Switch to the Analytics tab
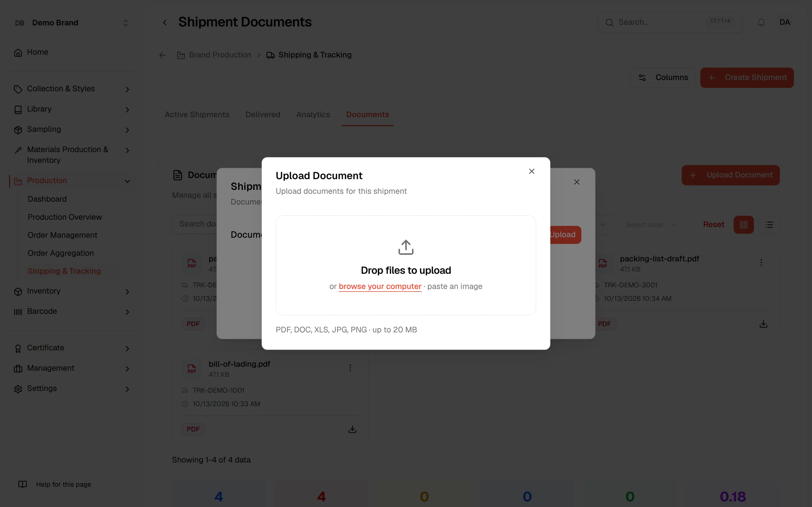Viewport: 812px width, 507px height. (313, 115)
